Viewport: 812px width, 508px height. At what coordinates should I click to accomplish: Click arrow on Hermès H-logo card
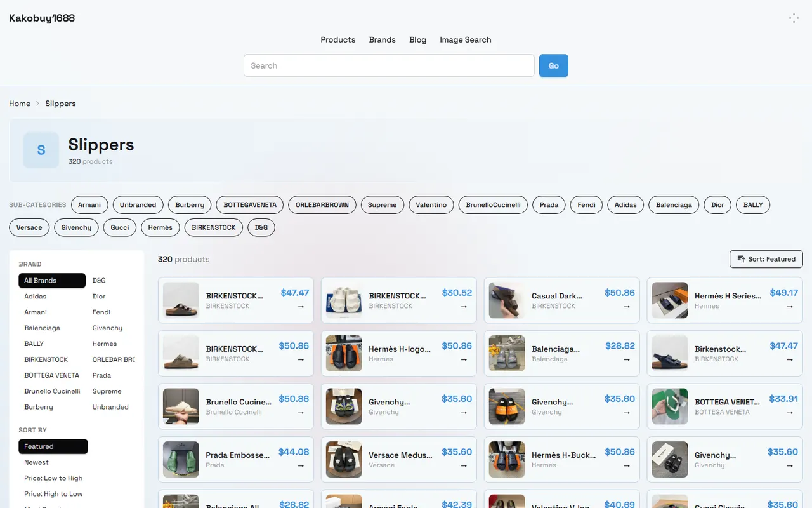click(x=464, y=359)
